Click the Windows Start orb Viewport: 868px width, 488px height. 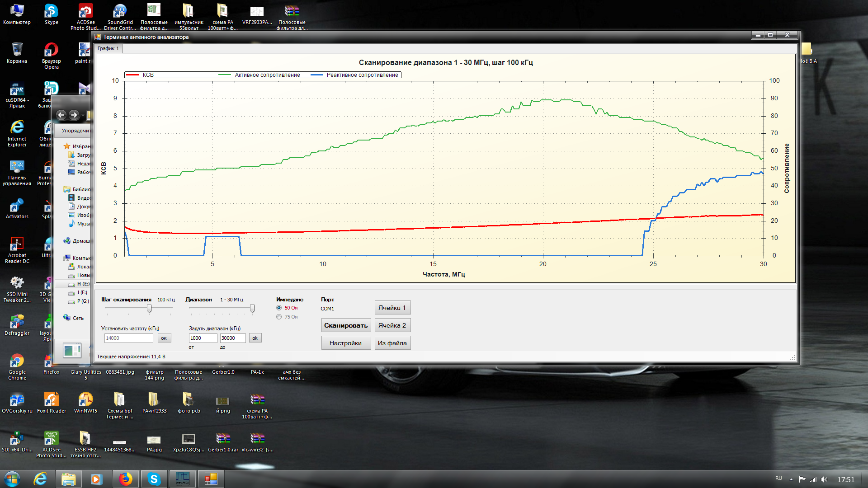(x=12, y=479)
